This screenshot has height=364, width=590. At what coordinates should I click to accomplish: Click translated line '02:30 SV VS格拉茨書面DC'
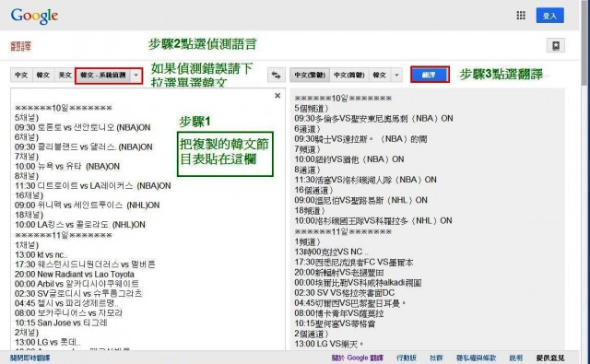pyautogui.click(x=344, y=292)
